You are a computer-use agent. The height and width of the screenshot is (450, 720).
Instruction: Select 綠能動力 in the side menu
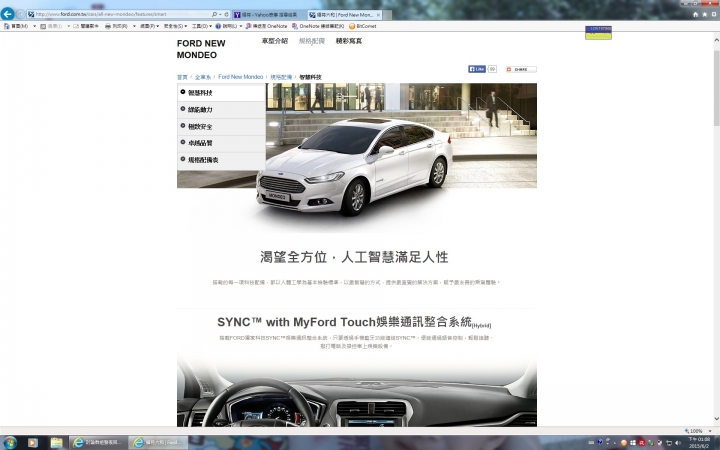(x=221, y=110)
